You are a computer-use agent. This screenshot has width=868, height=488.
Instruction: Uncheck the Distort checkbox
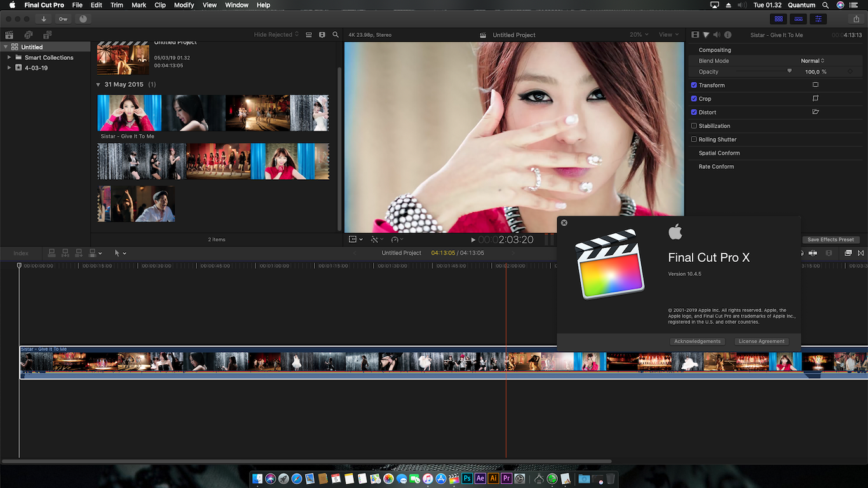[694, 112]
